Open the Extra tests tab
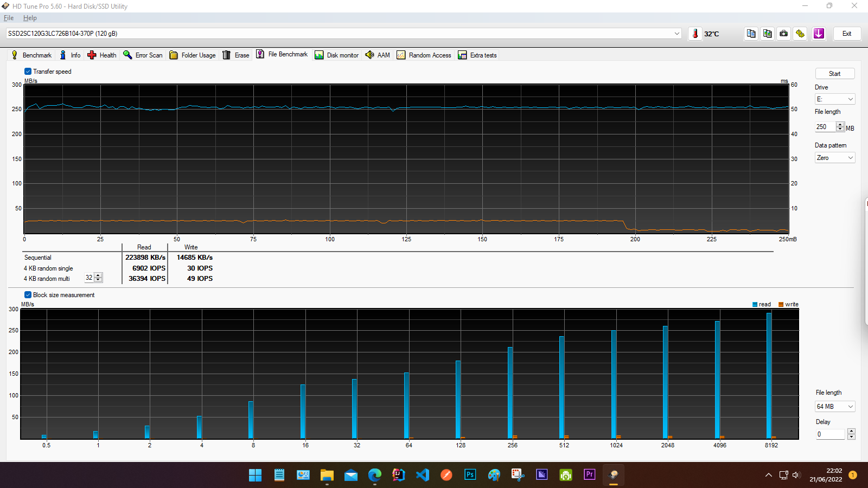The width and height of the screenshot is (868, 488). click(477, 55)
